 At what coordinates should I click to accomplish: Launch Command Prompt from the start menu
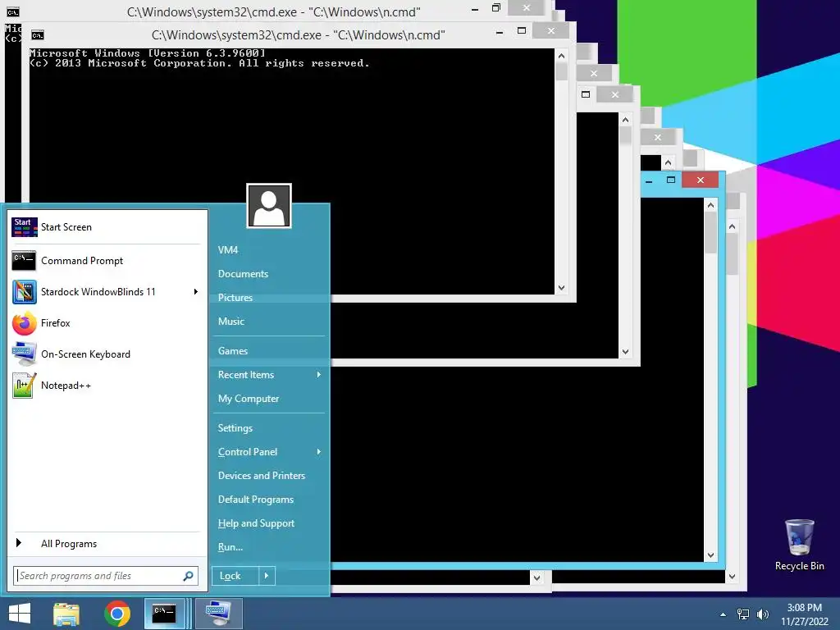(107, 261)
